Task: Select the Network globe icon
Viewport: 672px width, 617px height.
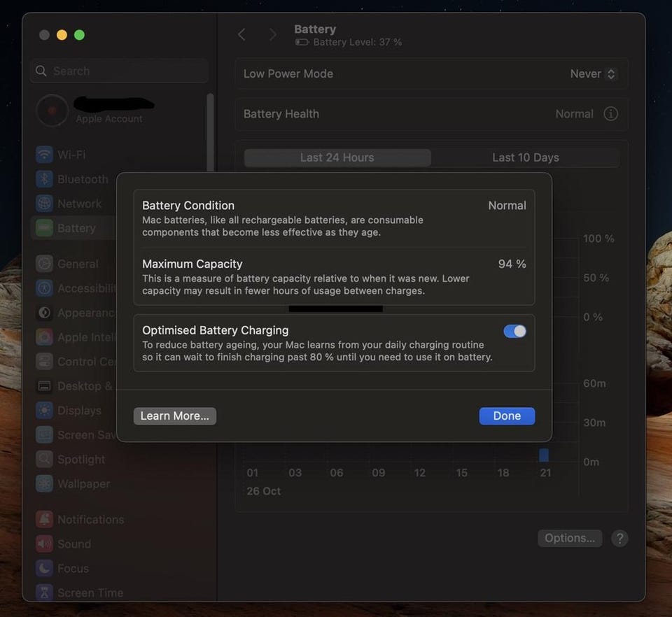Action: tap(45, 204)
